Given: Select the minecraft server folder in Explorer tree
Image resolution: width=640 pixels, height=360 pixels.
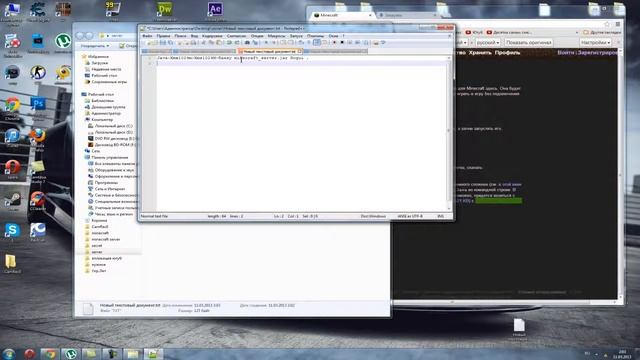Looking at the screenshot, I should click(x=106, y=239).
